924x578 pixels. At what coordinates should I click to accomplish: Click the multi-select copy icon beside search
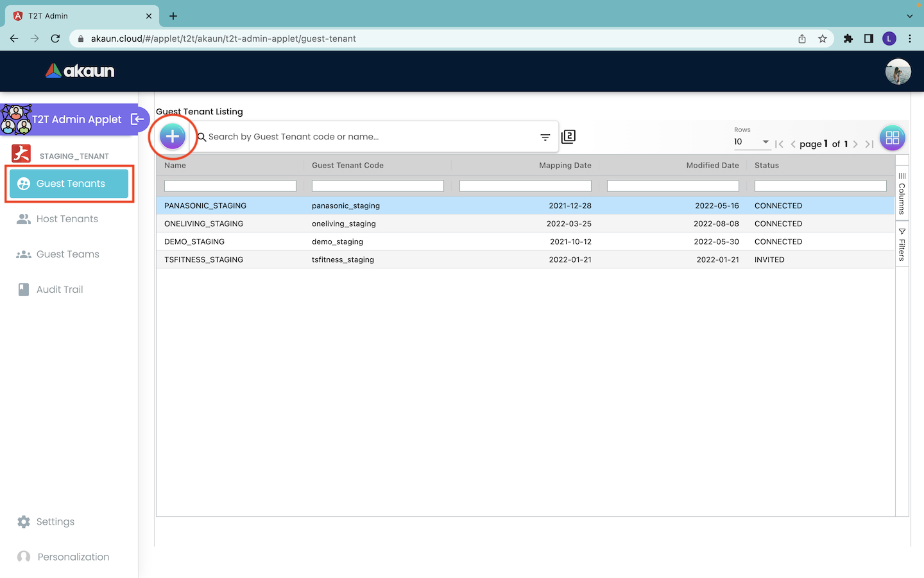pos(569,137)
